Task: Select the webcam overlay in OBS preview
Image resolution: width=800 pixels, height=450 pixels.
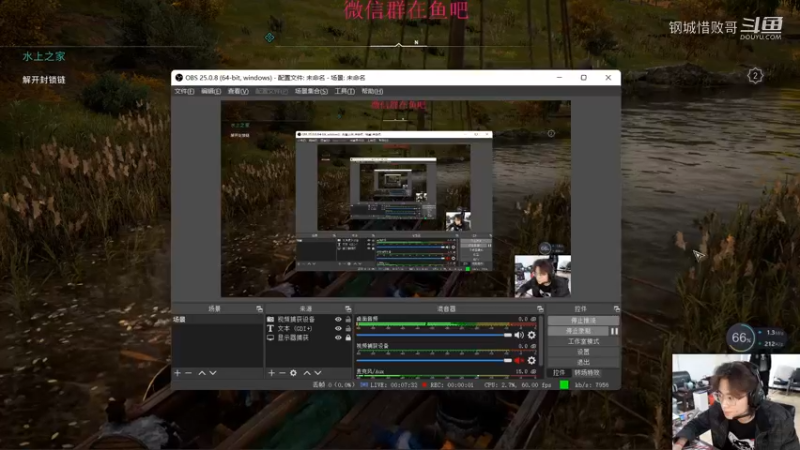Action: [542, 276]
